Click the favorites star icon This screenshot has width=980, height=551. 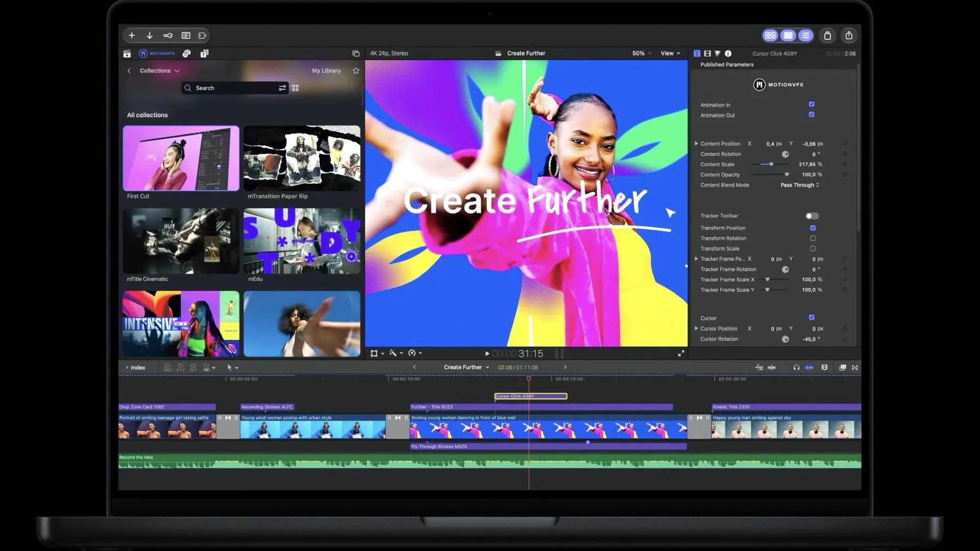356,71
